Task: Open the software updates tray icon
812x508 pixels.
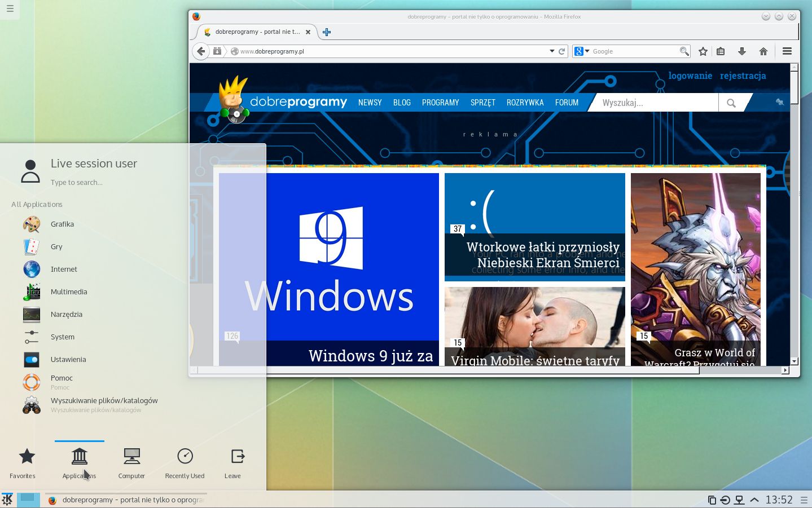Action: coord(725,500)
